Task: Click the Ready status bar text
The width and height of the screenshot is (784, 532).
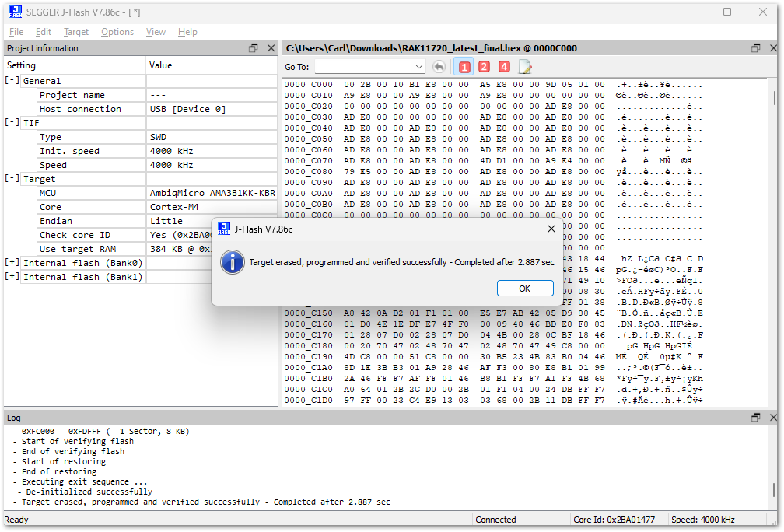Action: point(16,520)
